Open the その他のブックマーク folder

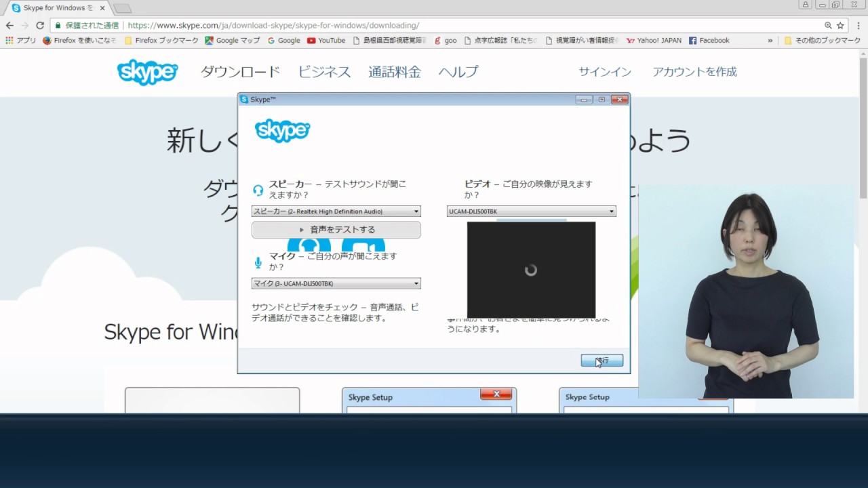tap(823, 41)
